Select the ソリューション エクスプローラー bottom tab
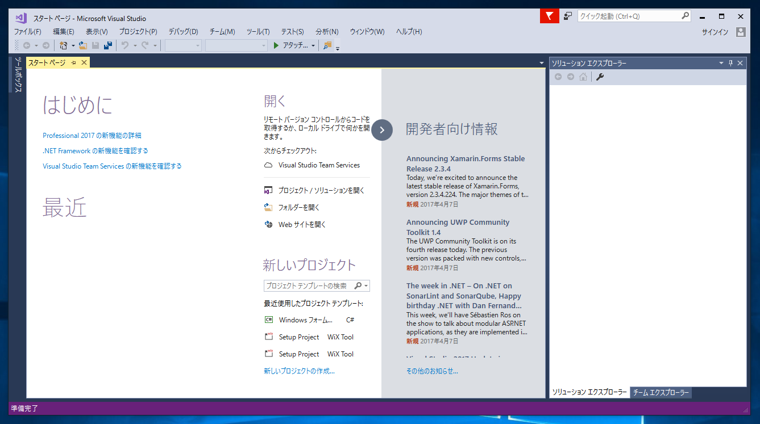Image resolution: width=760 pixels, height=424 pixels. click(589, 393)
